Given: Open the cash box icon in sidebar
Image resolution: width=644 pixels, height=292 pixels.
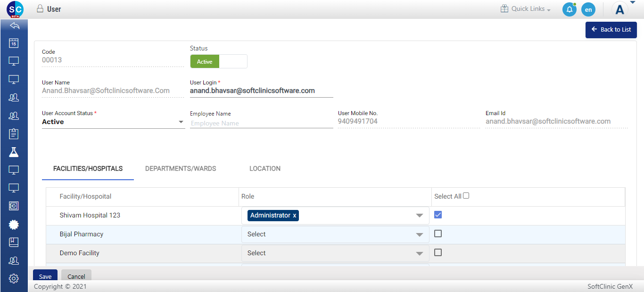Looking at the screenshot, I should pyautogui.click(x=14, y=206).
